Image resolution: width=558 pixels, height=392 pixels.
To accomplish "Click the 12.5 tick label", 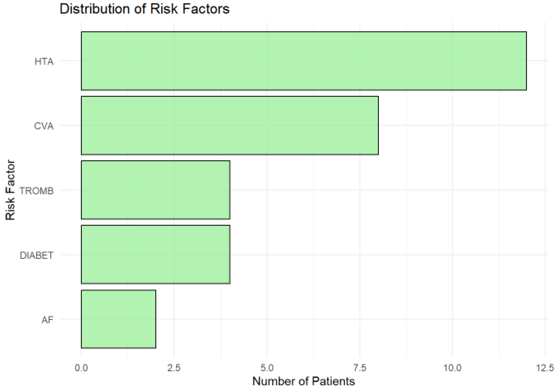I will pyautogui.click(x=545, y=368).
